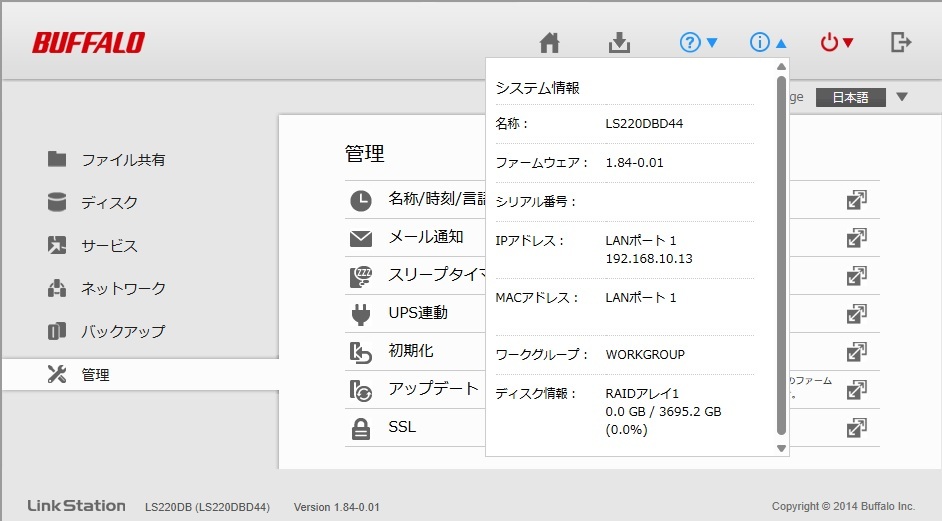This screenshot has height=521, width=942.
Task: Open the help question mark menu
Action: click(698, 43)
